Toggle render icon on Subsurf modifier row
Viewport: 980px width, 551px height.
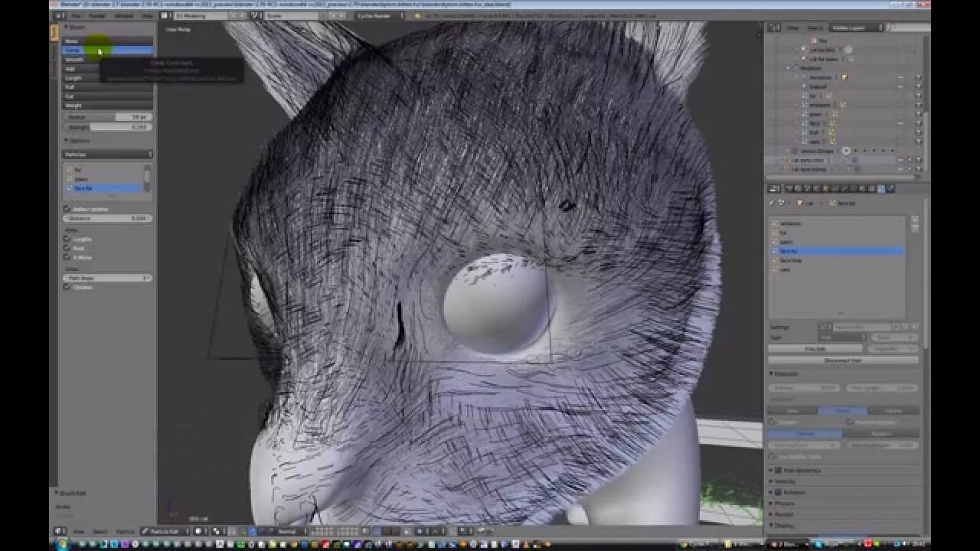tap(918, 86)
